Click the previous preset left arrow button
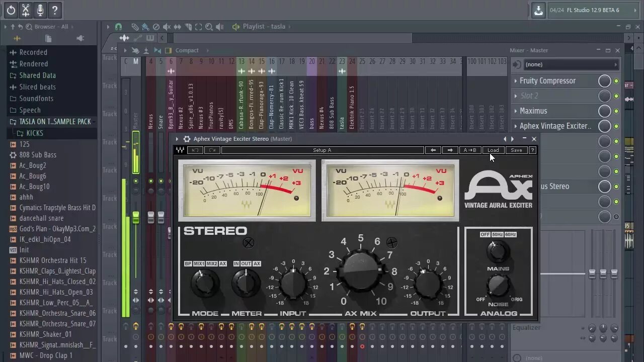This screenshot has height=362, width=644. point(433,150)
